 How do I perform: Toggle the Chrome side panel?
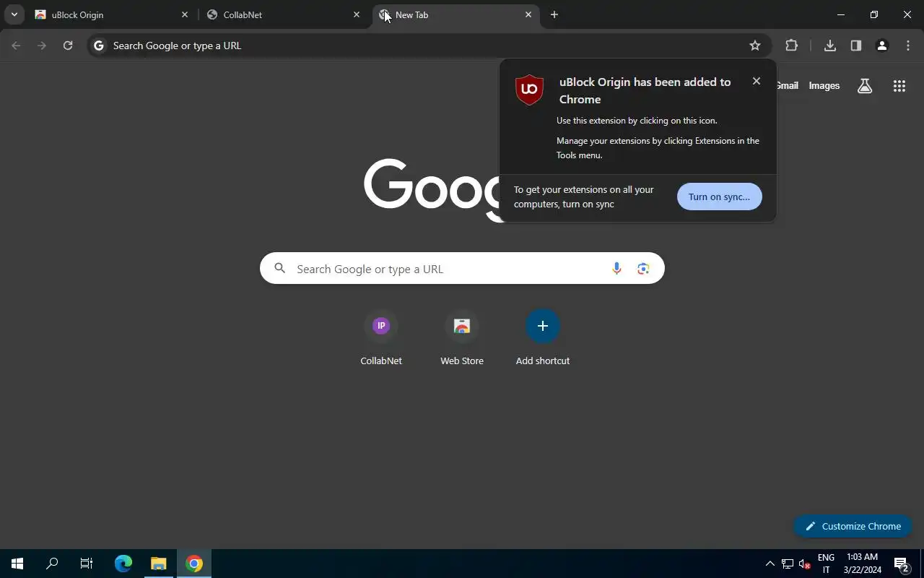tap(856, 46)
